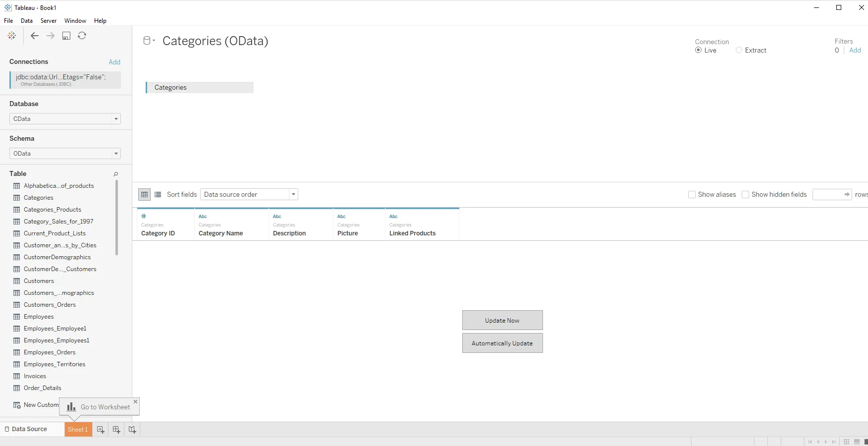Screen dimensions: 868x446
Task: Open the Database selector dropdown
Action: pyautogui.click(x=115, y=119)
